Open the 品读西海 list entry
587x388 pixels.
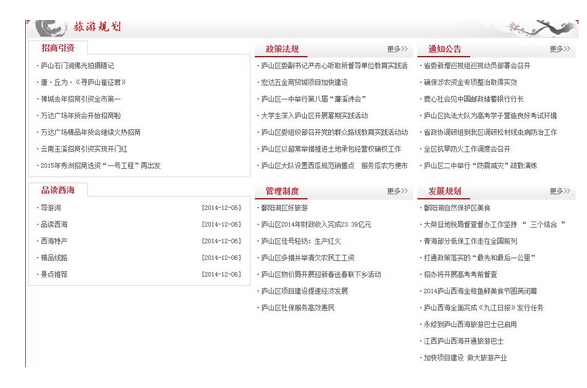[x=54, y=225]
